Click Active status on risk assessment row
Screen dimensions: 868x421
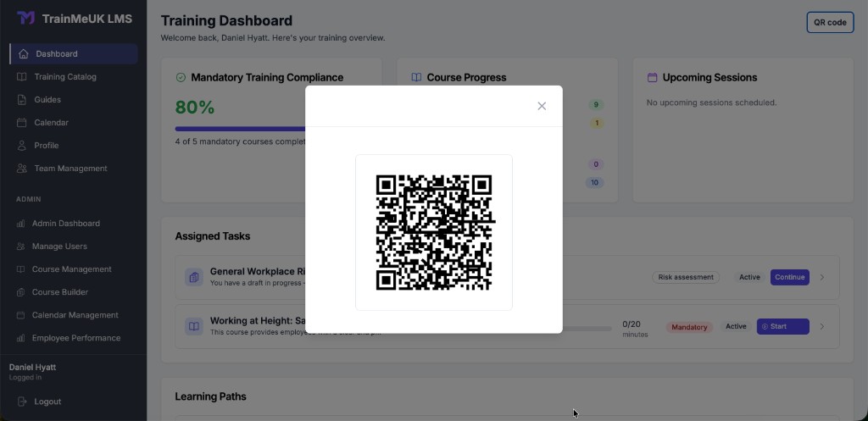pyautogui.click(x=749, y=277)
